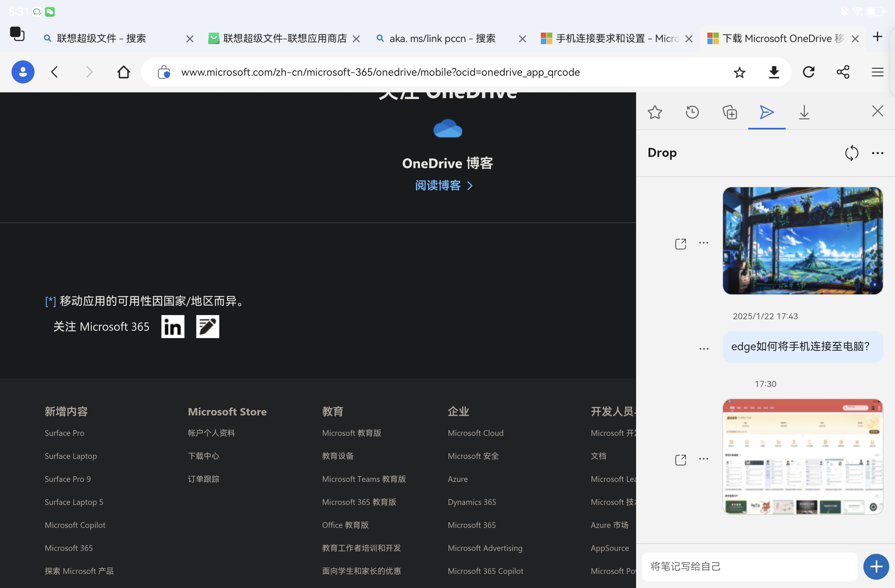Screen dimensions: 895x588
Task: Open Favorites tab in side panel
Action: pos(655,112)
